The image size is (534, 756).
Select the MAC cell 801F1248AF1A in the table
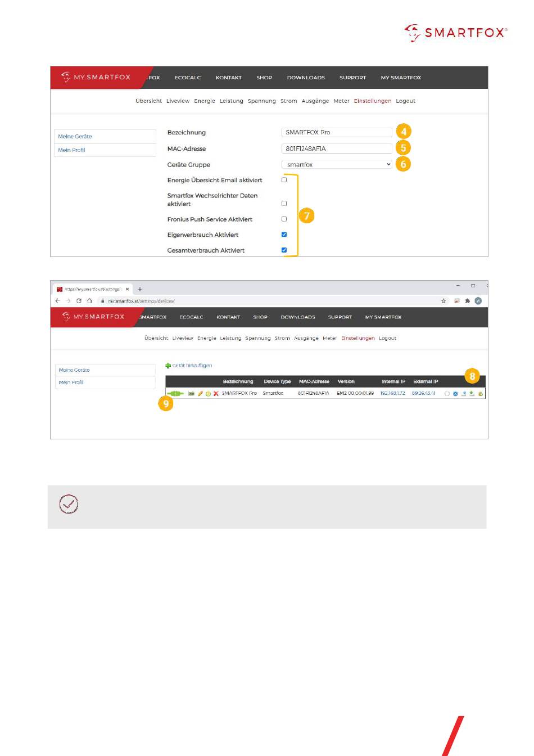click(314, 394)
